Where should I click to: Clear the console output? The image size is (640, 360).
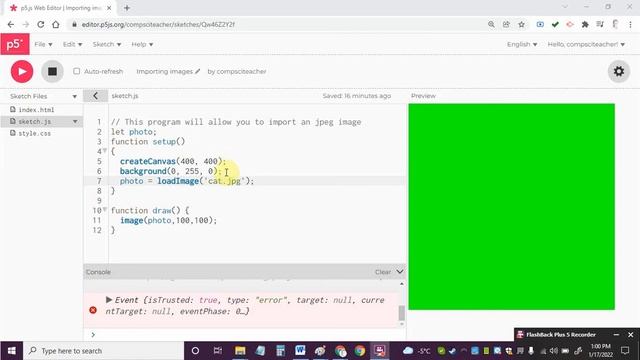click(x=383, y=272)
